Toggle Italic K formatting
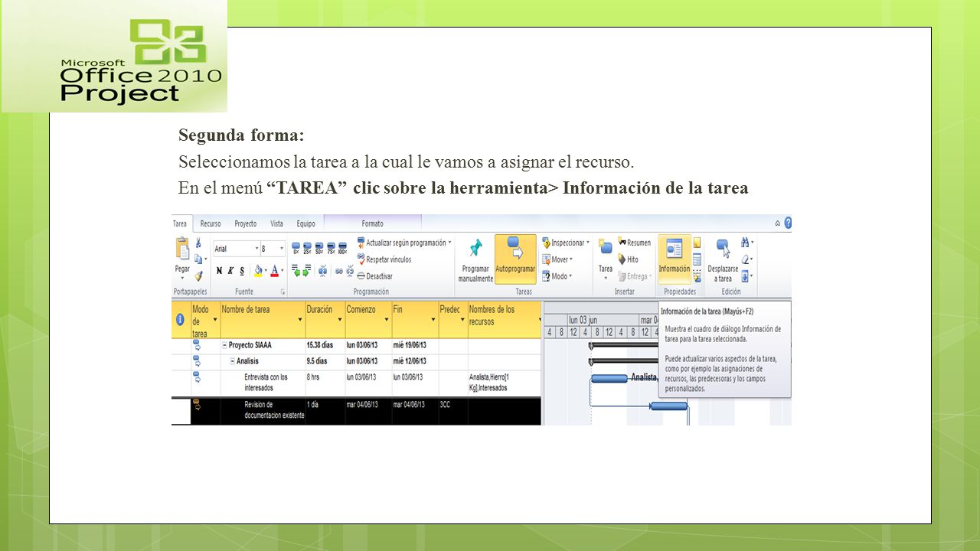 click(230, 271)
